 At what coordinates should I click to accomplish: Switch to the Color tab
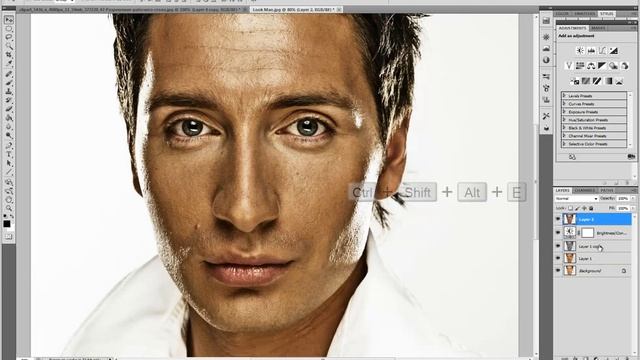pos(562,13)
